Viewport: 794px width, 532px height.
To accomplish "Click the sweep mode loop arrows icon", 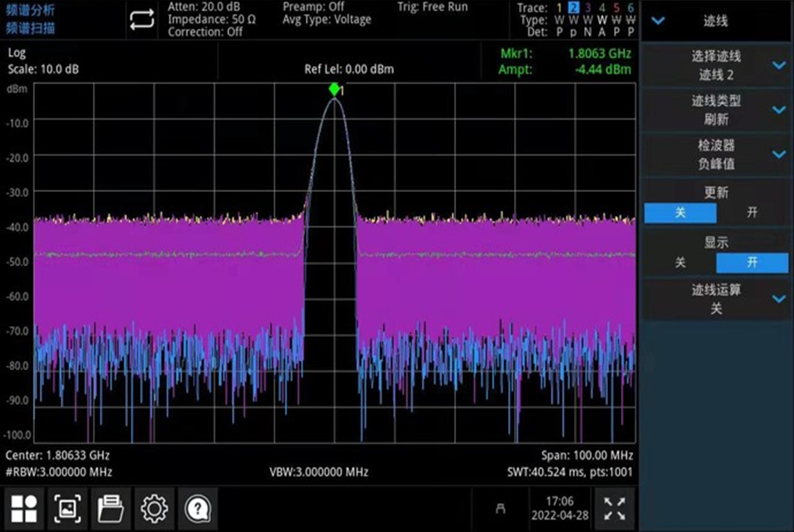I will click(142, 20).
